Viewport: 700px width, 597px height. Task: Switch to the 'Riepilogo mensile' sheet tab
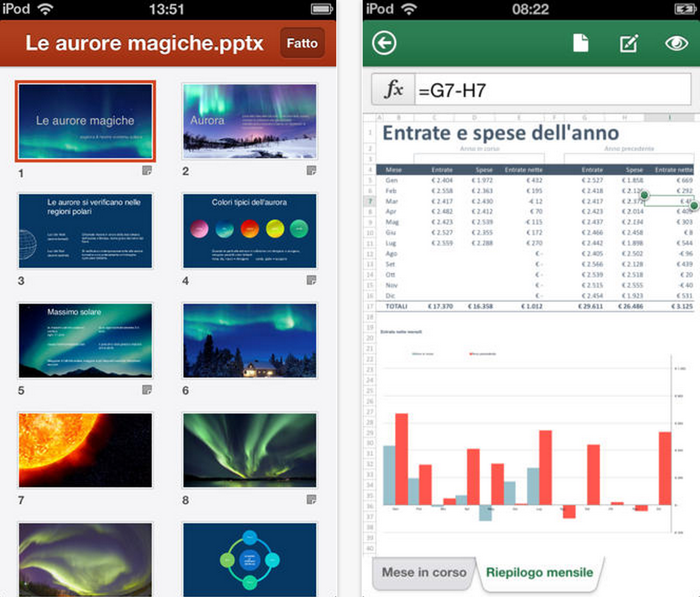pyautogui.click(x=539, y=572)
